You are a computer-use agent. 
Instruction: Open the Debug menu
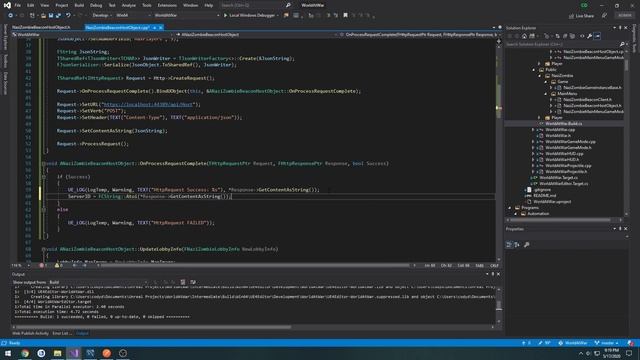pos(96,5)
